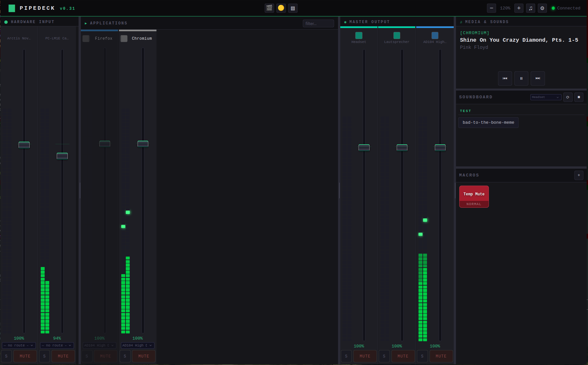Collapse the Applications section arrow
The image size is (588, 365).
point(86,23)
